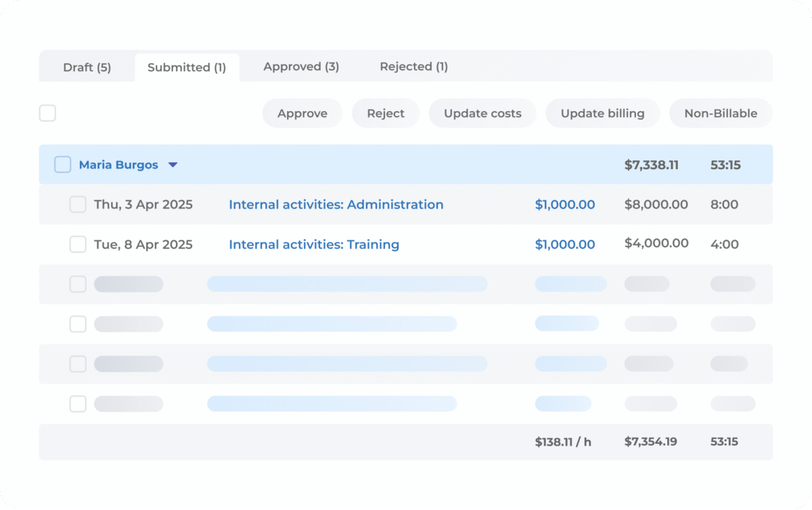Click $1,000.00 rate on the Administration row
Image resolution: width=812 pixels, height=510 pixels.
(x=565, y=204)
